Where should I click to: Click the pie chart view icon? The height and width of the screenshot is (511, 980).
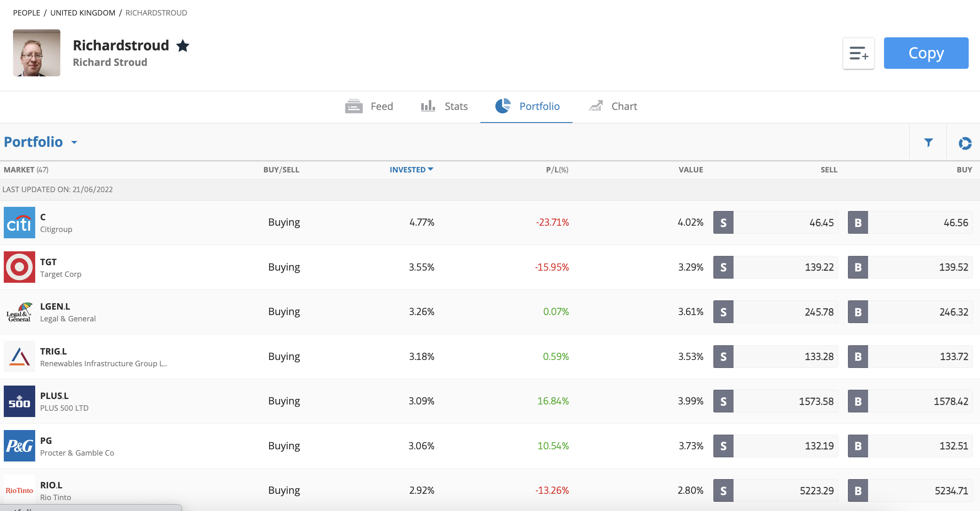coord(965,143)
